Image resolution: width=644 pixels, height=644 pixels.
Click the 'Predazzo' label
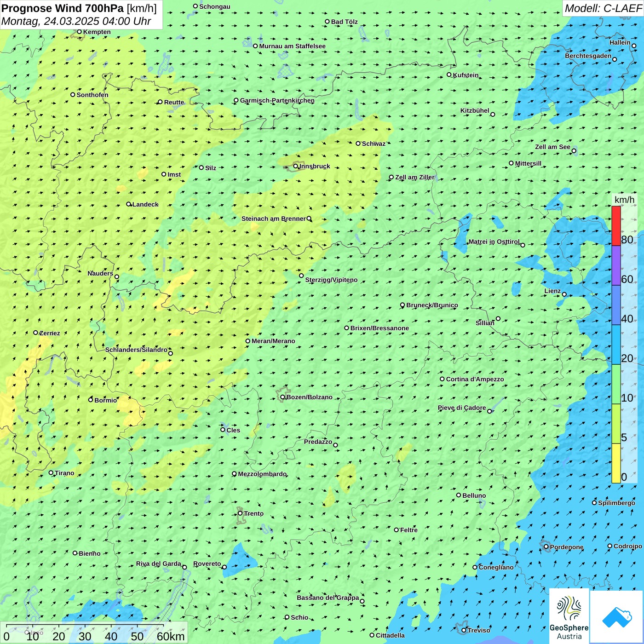(318, 442)
